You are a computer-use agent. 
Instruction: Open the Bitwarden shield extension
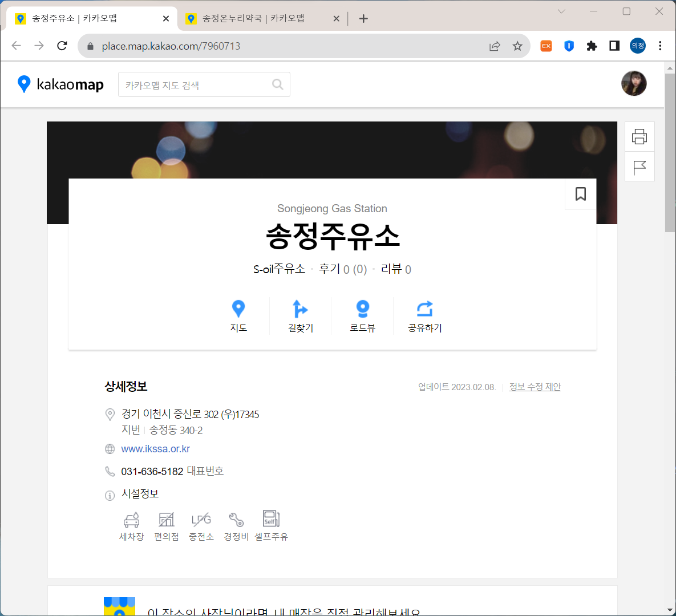pos(569,46)
